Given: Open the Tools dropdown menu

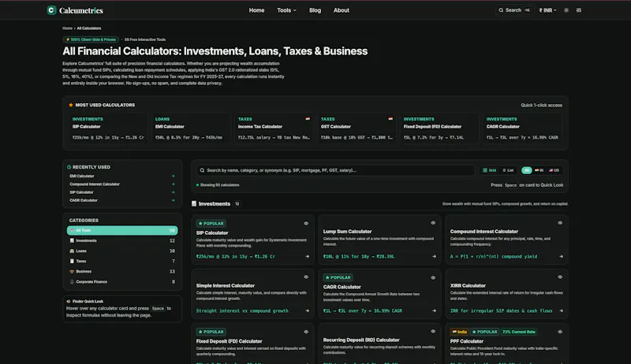Looking at the screenshot, I should (x=286, y=10).
